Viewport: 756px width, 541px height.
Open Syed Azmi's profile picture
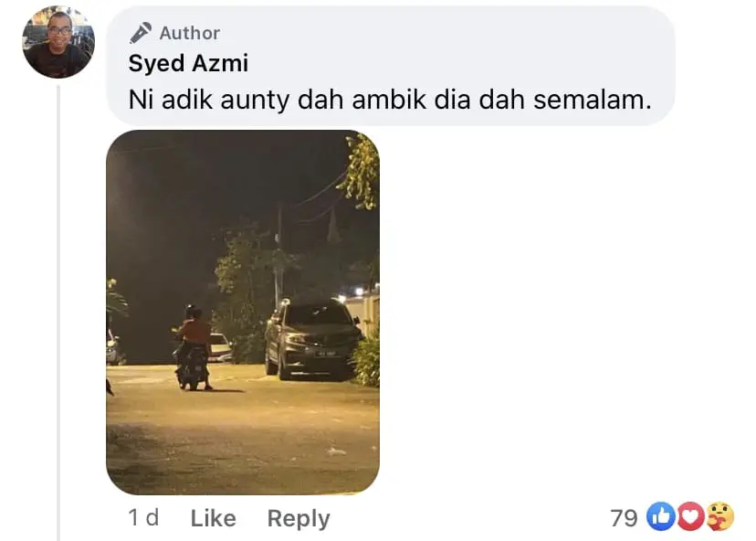coord(58,42)
